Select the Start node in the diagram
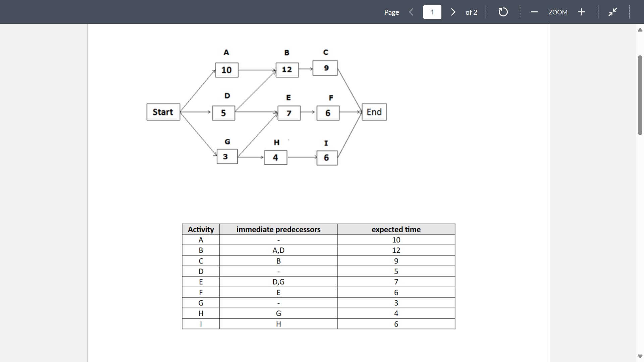 coord(163,112)
